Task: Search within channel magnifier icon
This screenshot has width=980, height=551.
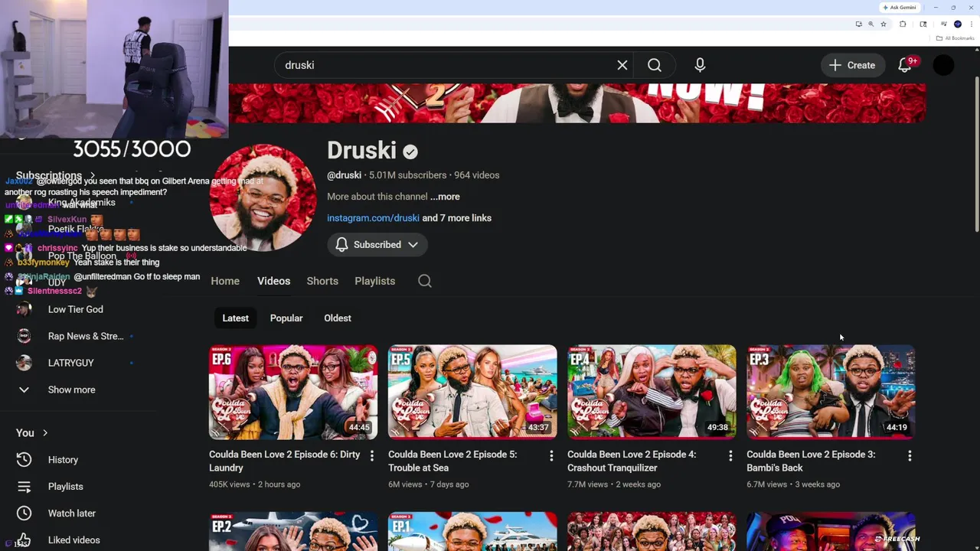Action: (x=425, y=281)
